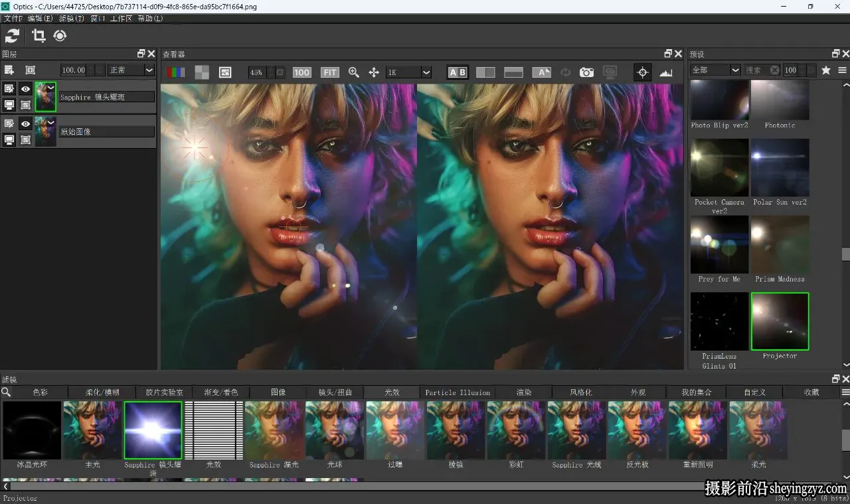
Task: Toggle visibility of 原始图像 layer
Action: coord(25,124)
